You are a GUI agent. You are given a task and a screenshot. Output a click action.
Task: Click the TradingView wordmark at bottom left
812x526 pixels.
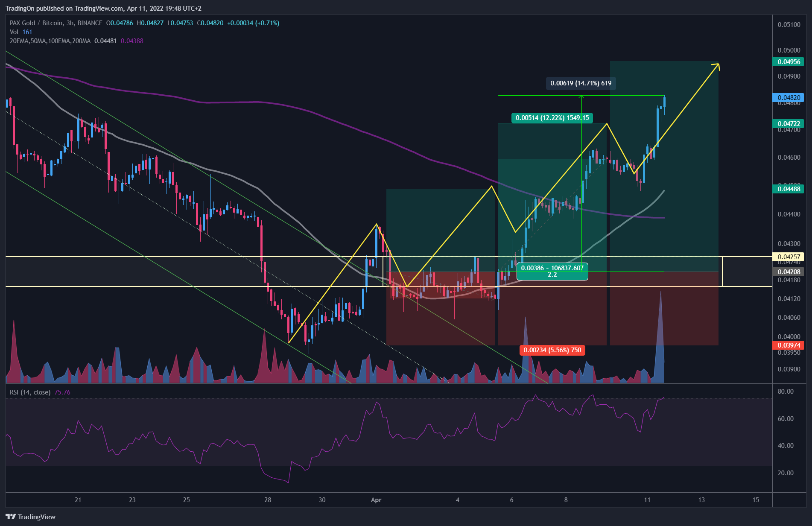(x=37, y=517)
